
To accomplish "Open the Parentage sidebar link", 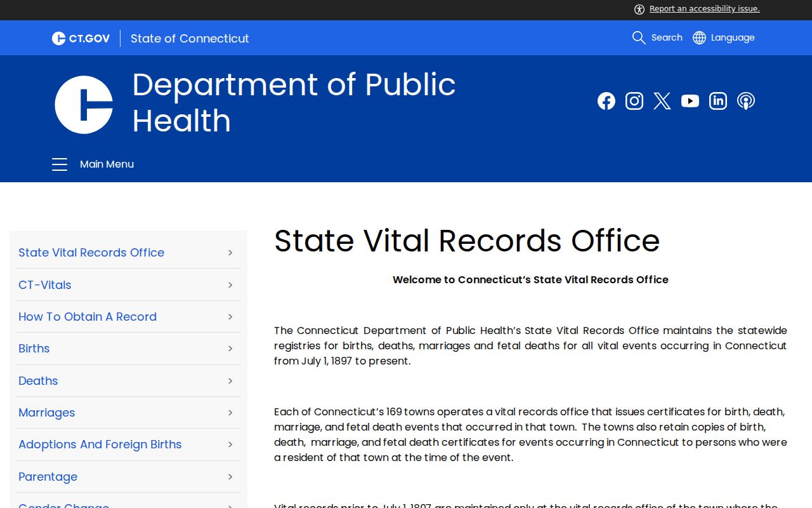I will (48, 476).
